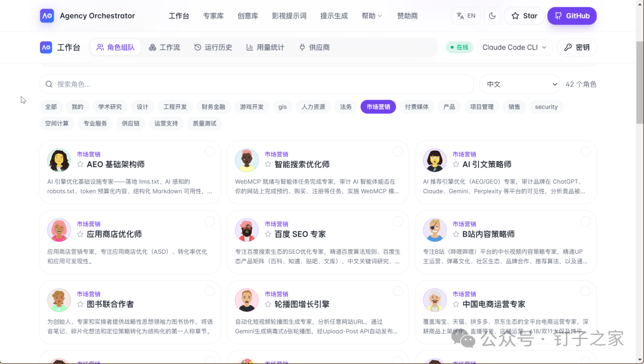Click the Star button
Viewport: 644px width, 364px height.
[524, 15]
